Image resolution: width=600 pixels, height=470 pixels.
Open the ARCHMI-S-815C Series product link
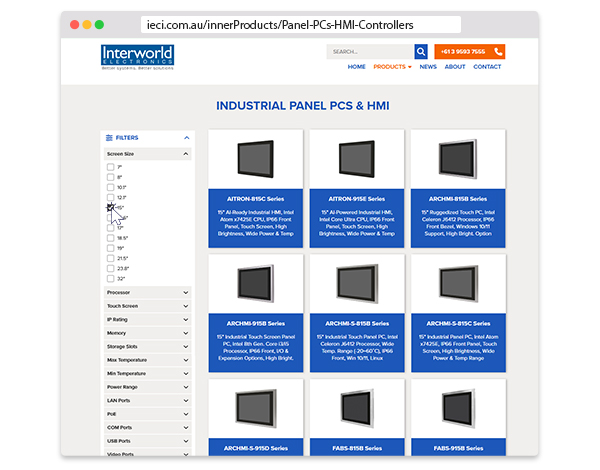[x=458, y=324]
